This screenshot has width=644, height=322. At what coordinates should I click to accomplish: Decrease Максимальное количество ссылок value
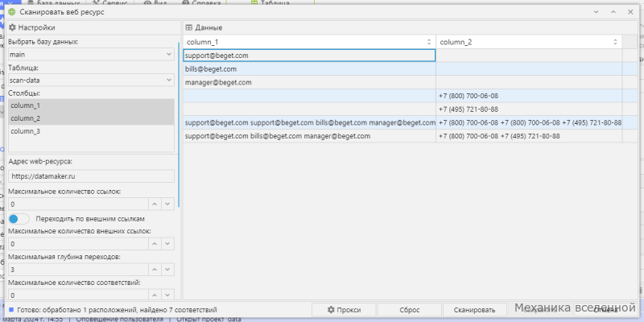(x=167, y=204)
